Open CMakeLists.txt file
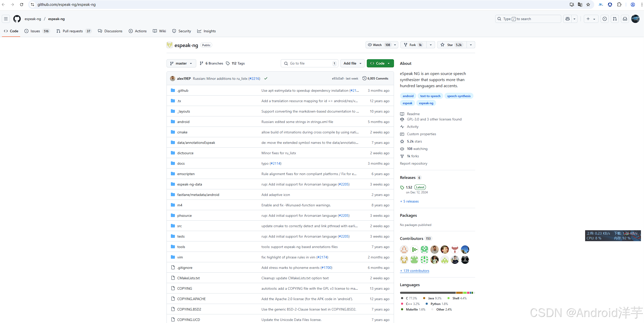 (x=188, y=278)
